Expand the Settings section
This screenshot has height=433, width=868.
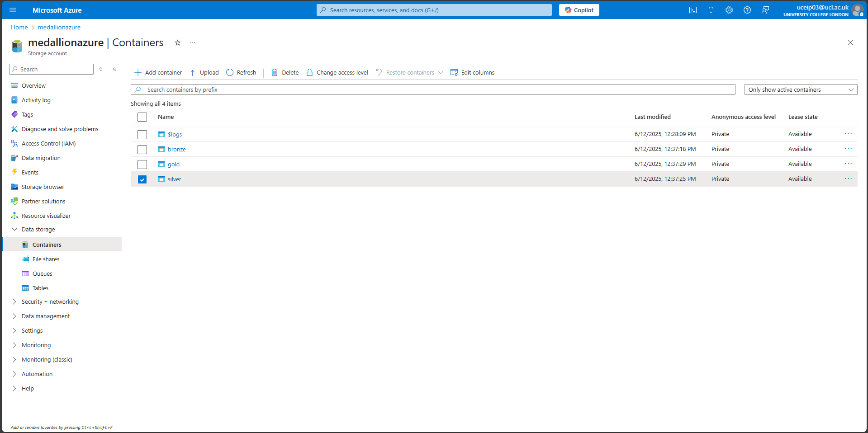14,330
